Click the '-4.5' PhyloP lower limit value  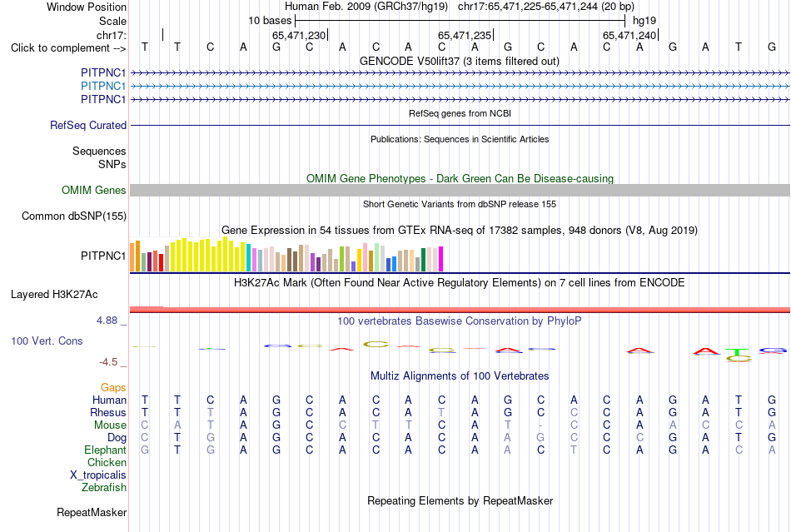click(x=108, y=362)
